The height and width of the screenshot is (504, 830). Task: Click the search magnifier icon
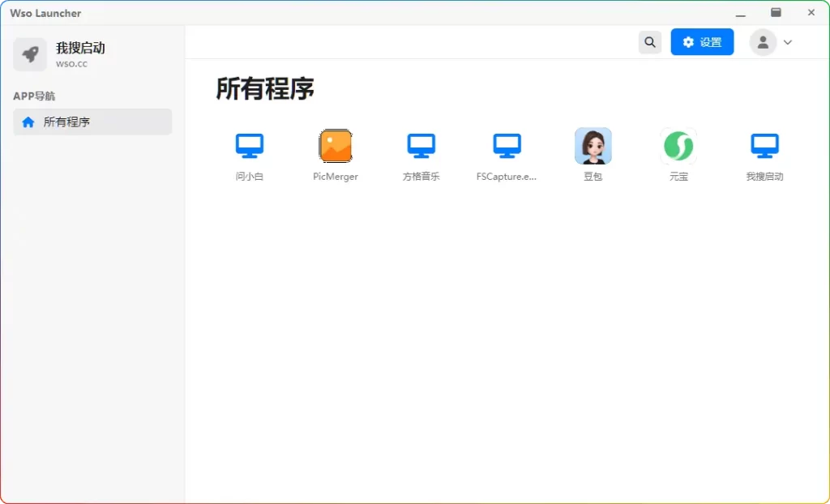[650, 42]
